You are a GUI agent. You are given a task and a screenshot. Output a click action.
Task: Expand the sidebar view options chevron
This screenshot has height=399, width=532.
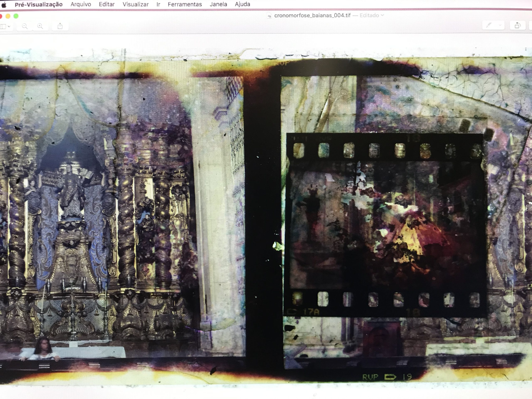[x=9, y=26]
